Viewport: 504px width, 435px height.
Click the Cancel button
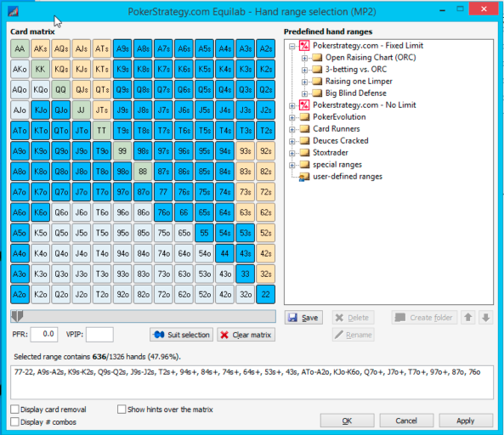pos(406,421)
